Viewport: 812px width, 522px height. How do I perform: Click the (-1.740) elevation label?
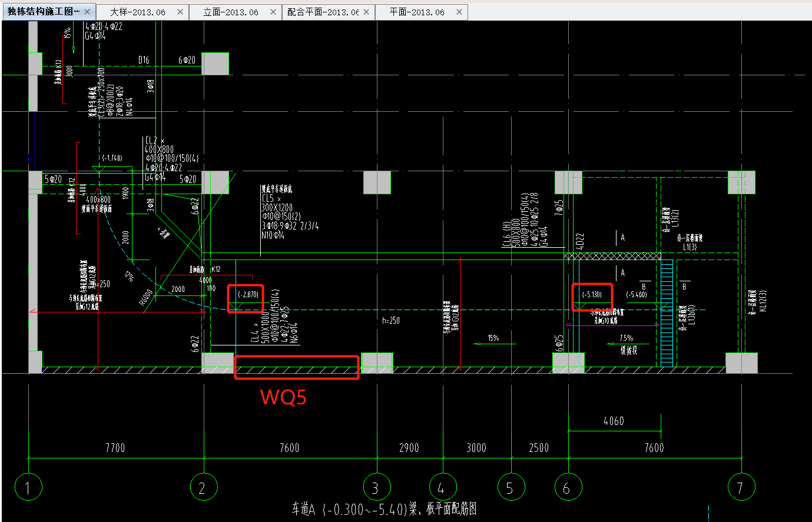pyautogui.click(x=112, y=158)
